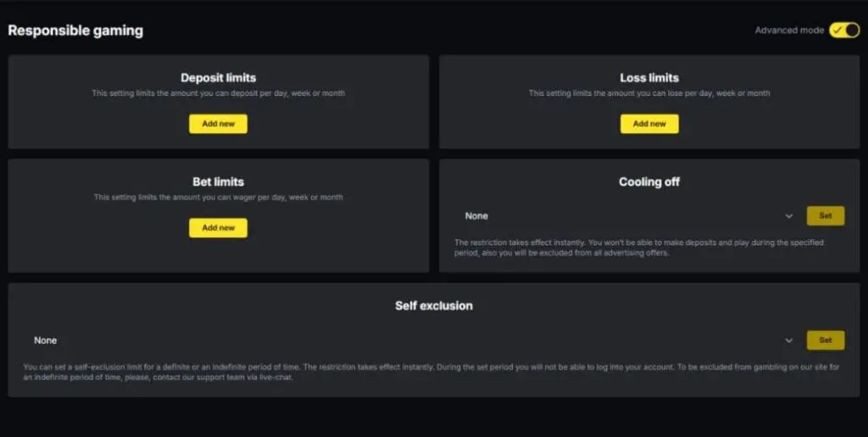The height and width of the screenshot is (437, 868).
Task: Click the Cooling off restriction description text
Action: (640, 248)
